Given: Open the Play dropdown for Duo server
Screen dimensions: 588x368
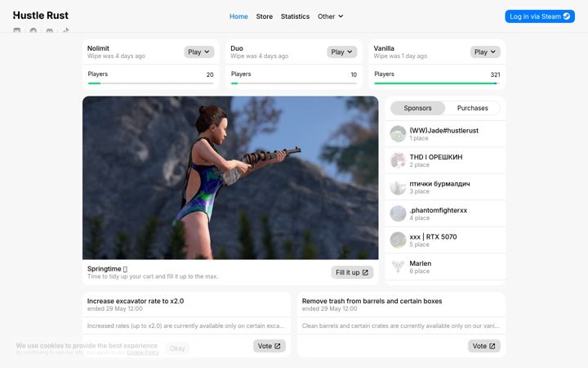Looking at the screenshot, I should (x=342, y=52).
